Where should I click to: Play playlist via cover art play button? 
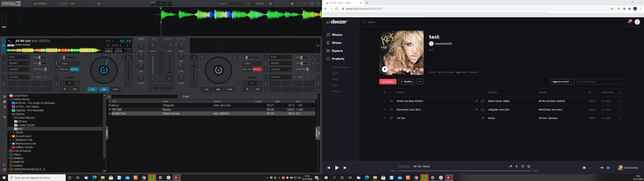tap(385, 69)
